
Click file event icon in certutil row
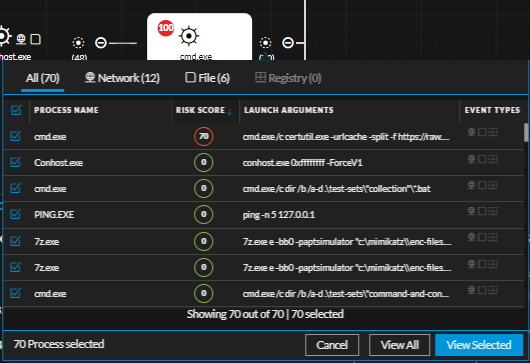tap(482, 132)
